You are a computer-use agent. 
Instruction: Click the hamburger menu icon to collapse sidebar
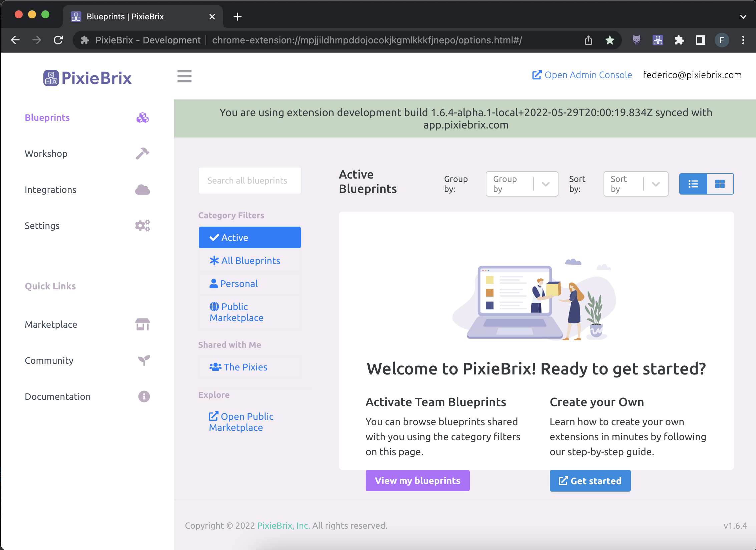[184, 76]
